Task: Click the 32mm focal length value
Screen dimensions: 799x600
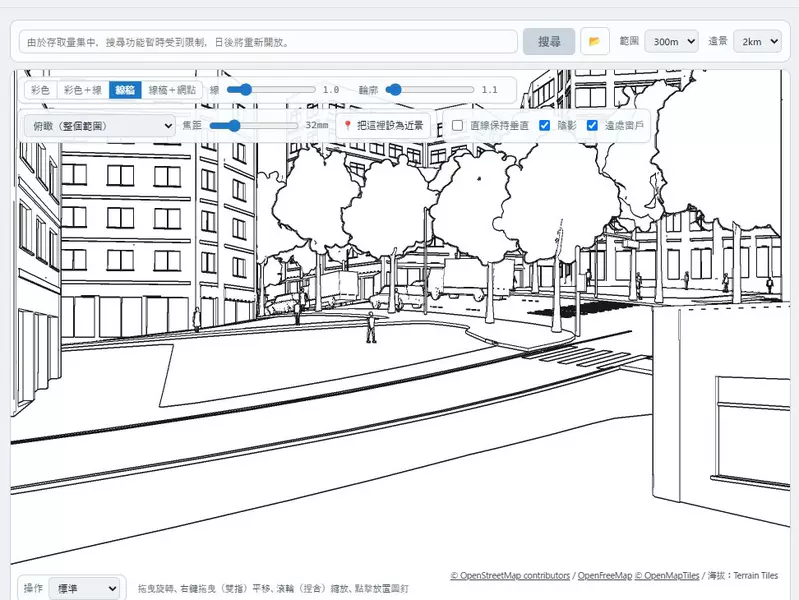Action: tap(316, 125)
